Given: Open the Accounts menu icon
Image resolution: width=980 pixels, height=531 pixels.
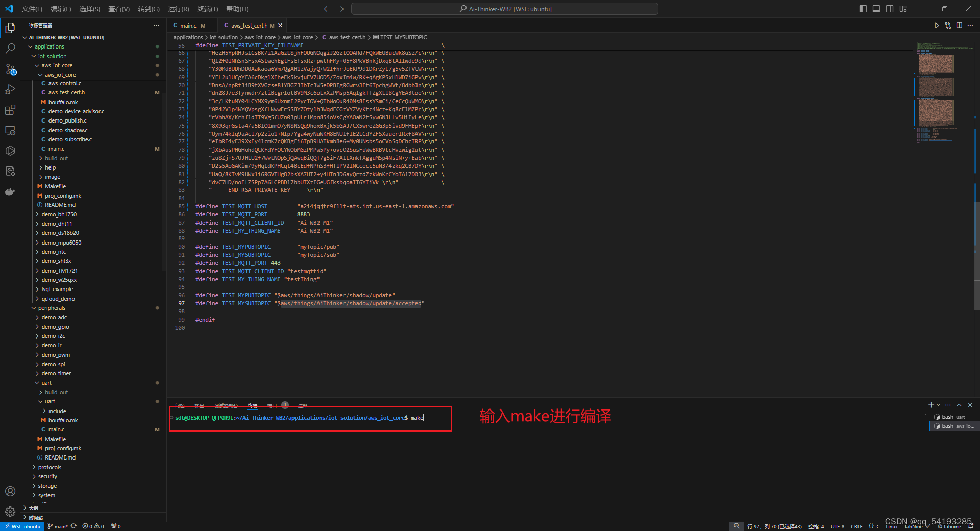Looking at the screenshot, I should coord(10,491).
